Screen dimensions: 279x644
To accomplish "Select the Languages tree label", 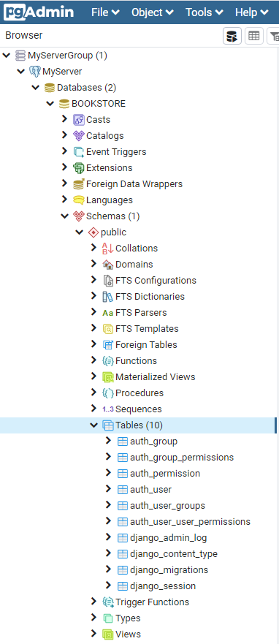I will (x=110, y=200).
